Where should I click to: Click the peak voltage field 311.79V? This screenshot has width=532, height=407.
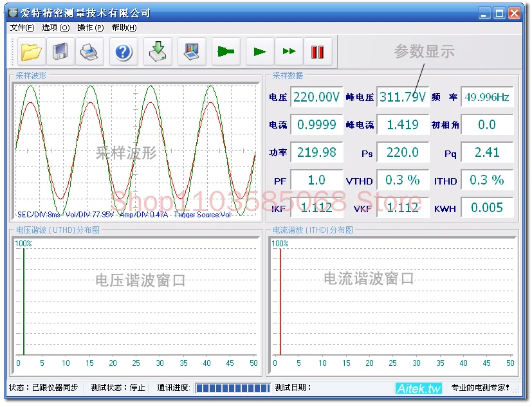pyautogui.click(x=403, y=97)
